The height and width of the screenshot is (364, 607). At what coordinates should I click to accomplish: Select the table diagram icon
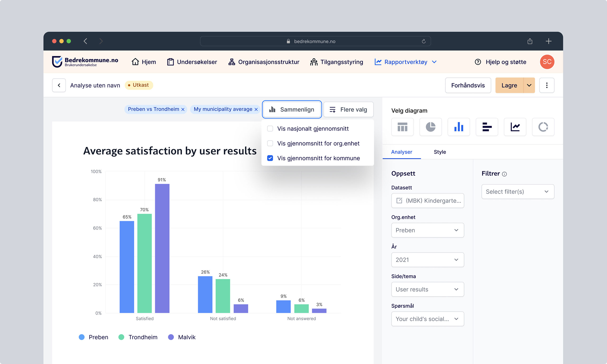(x=402, y=127)
